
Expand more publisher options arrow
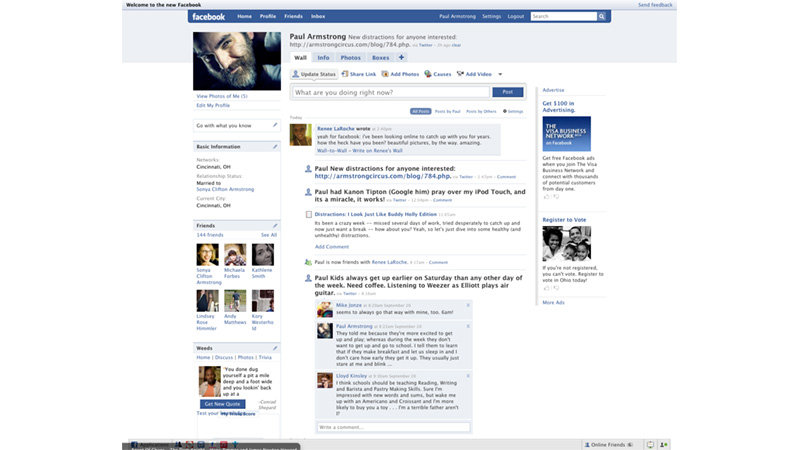point(500,74)
